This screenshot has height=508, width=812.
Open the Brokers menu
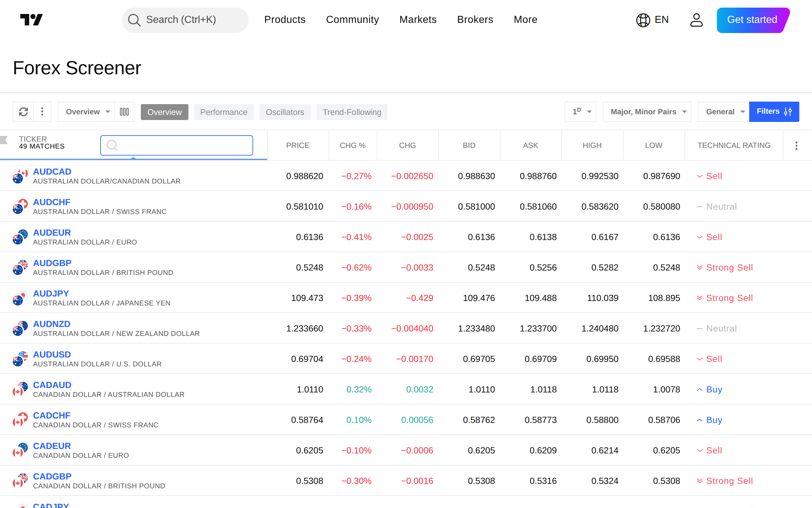(x=475, y=19)
